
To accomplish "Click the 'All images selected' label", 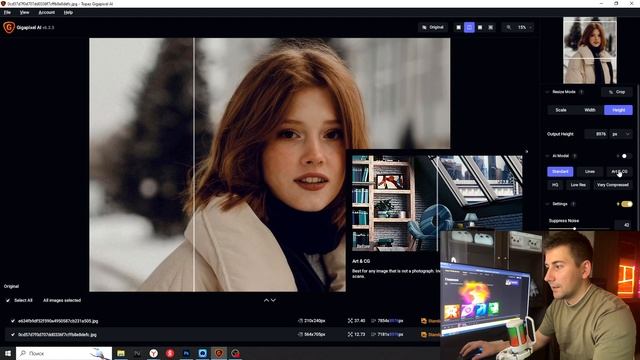I will (62, 300).
